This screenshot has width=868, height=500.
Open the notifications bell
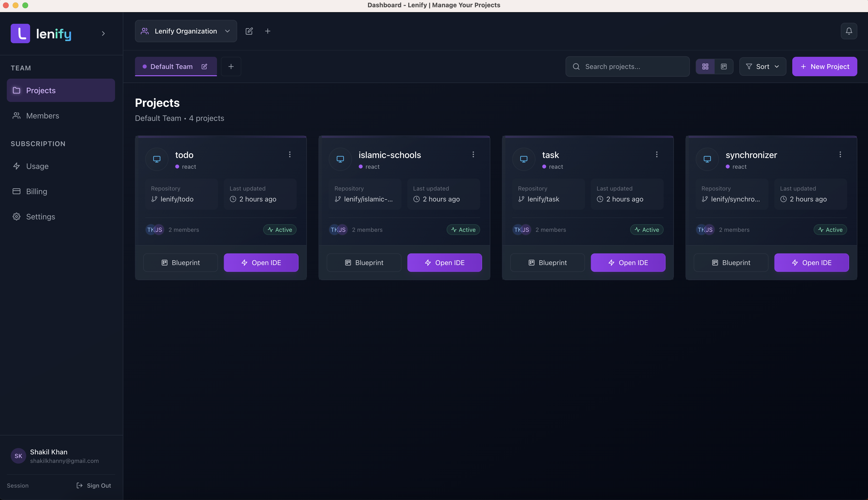point(849,31)
